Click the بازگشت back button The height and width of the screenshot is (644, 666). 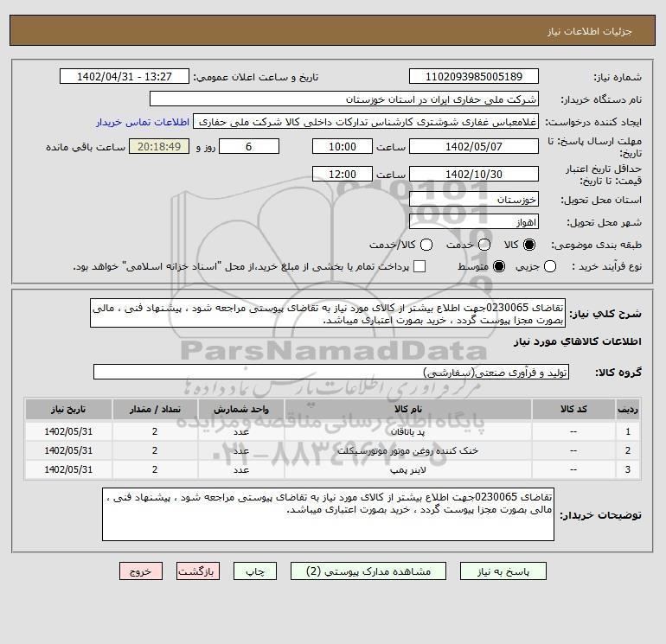[198, 571]
